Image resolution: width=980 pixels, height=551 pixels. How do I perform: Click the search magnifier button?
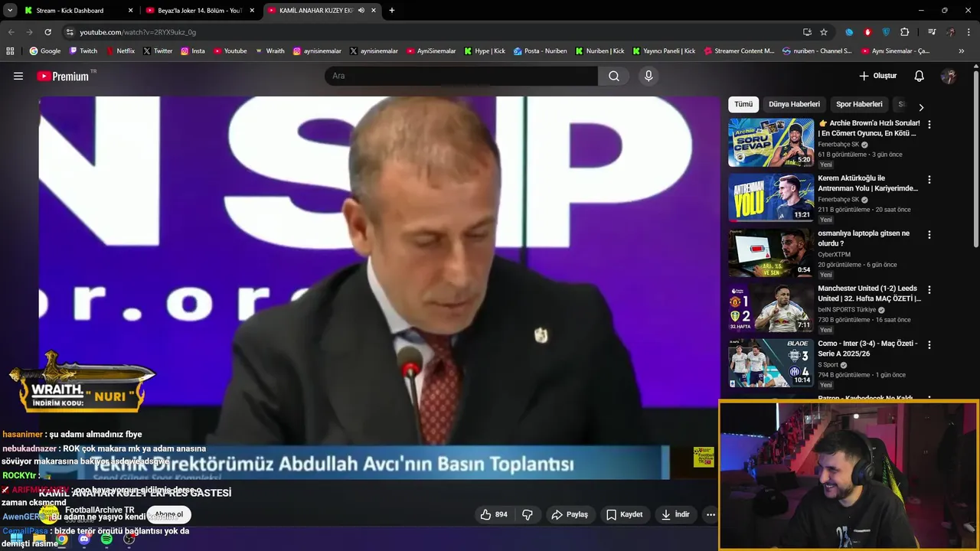pyautogui.click(x=614, y=76)
